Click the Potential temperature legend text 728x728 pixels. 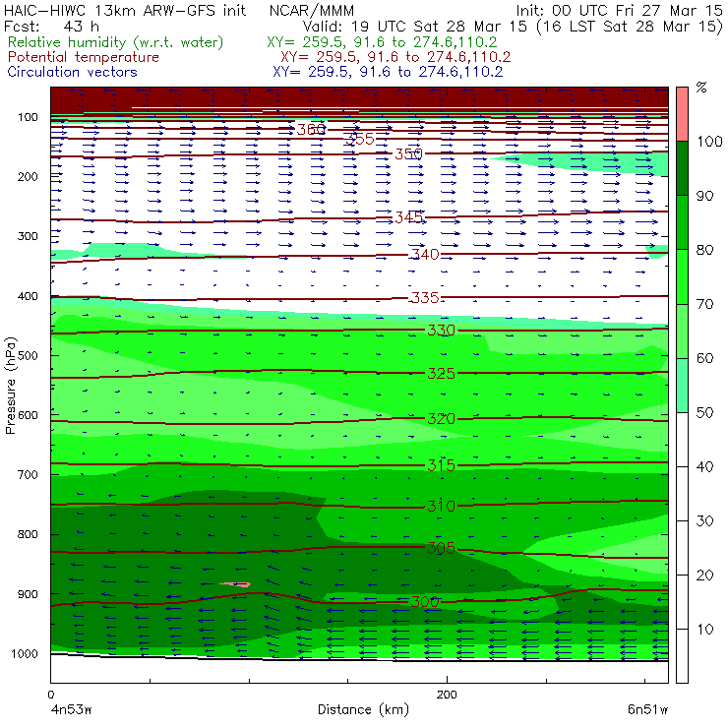(x=83, y=57)
